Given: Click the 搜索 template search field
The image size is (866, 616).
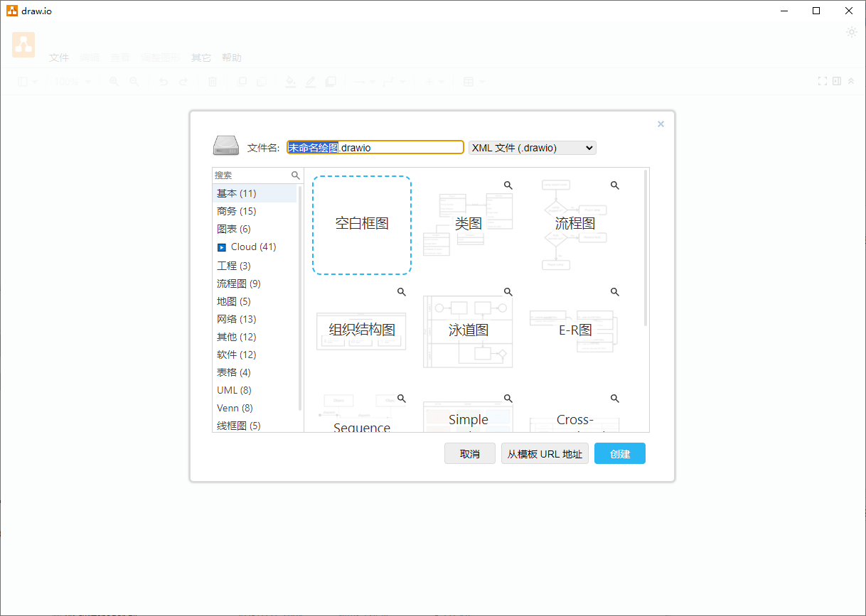Looking at the screenshot, I should [x=252, y=175].
